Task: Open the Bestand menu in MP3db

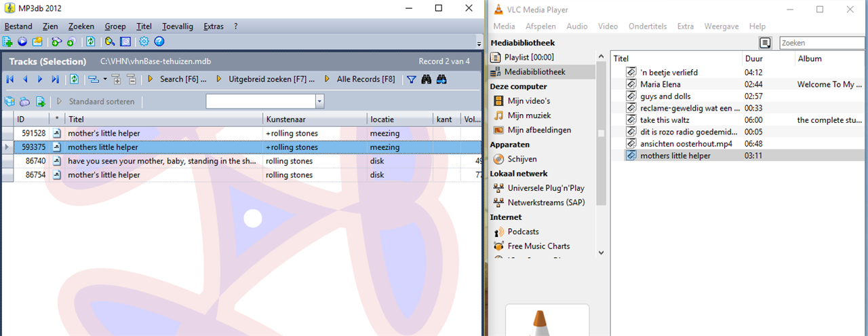Action: pos(18,26)
